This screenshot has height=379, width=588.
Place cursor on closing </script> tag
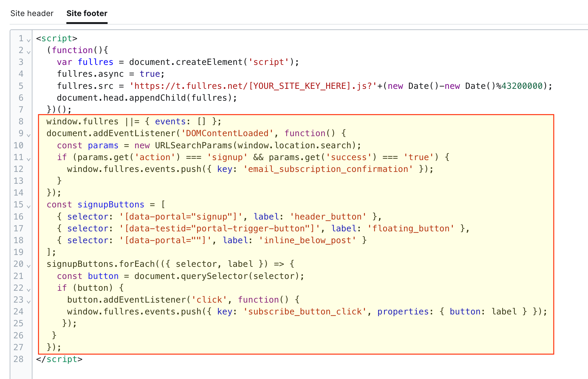pos(59,359)
